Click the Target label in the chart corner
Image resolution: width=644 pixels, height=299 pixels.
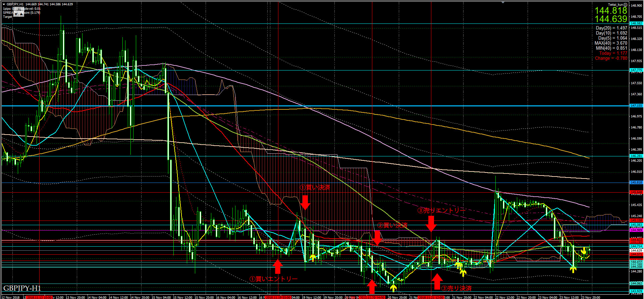(x=8, y=16)
